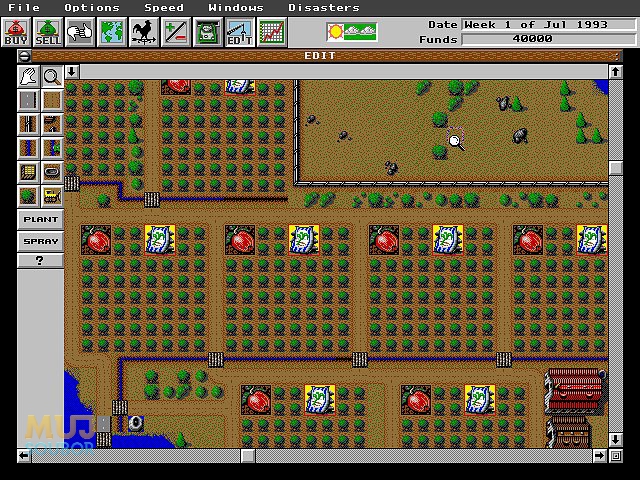Select the magnifying glass query tool
Screen dimensions: 640x480
tap(52, 76)
